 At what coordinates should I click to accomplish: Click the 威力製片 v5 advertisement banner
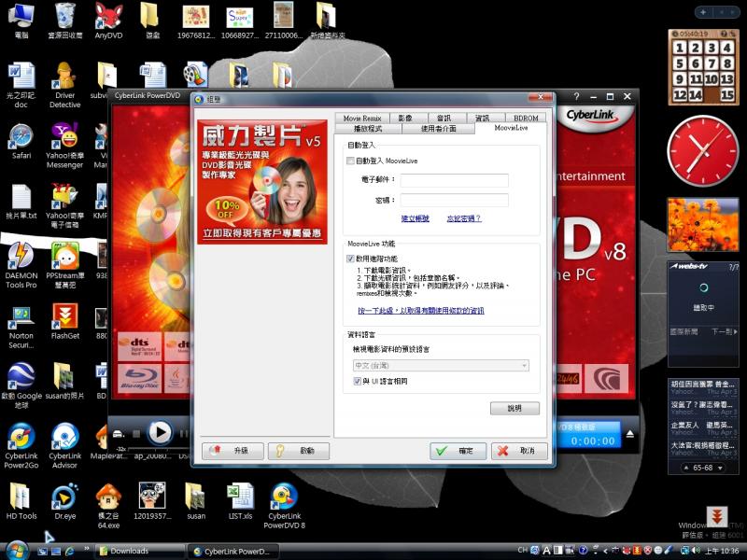(x=262, y=177)
